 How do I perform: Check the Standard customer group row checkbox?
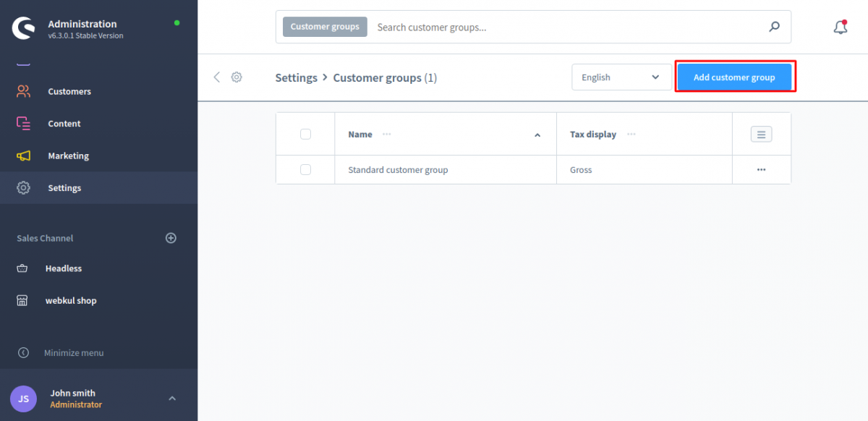(x=305, y=169)
